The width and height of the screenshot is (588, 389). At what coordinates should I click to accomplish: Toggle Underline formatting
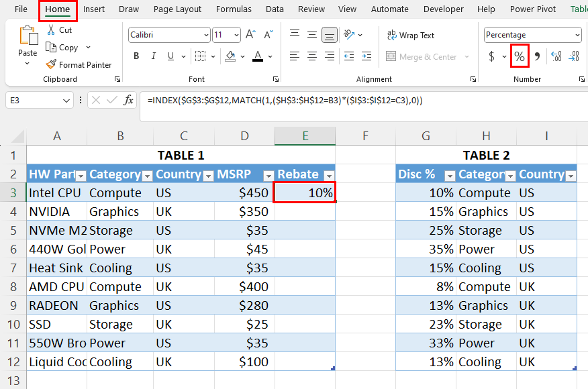[170, 56]
